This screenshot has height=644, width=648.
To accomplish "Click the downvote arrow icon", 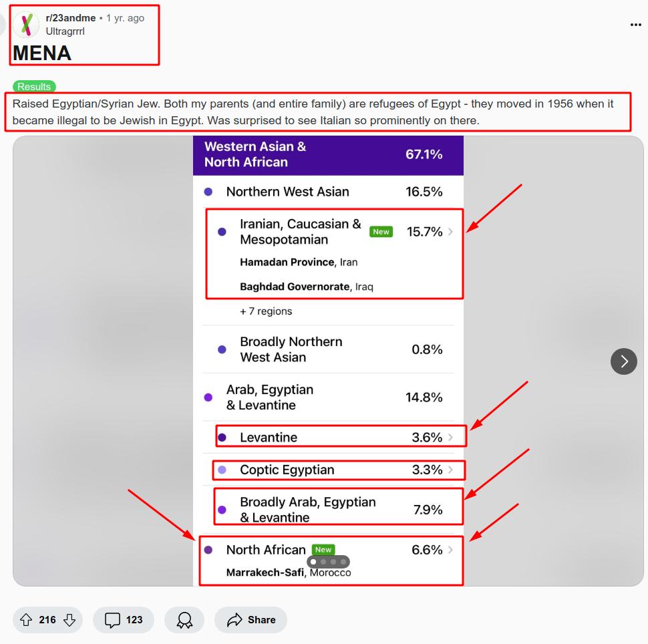I will pyautogui.click(x=69, y=620).
